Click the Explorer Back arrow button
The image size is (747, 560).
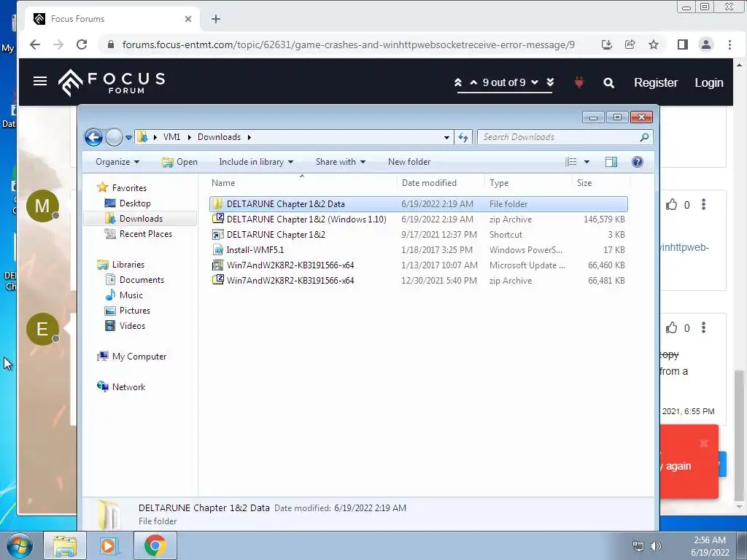(x=94, y=138)
